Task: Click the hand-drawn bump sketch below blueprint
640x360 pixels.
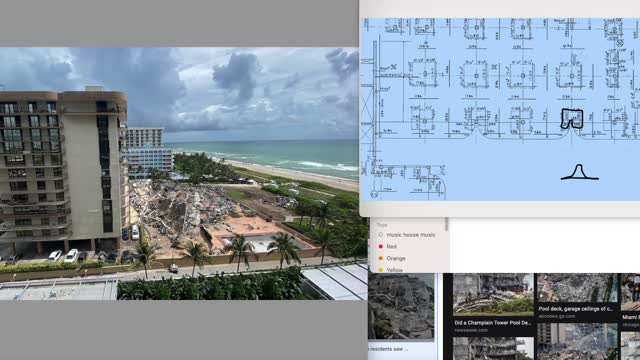Action: (579, 172)
